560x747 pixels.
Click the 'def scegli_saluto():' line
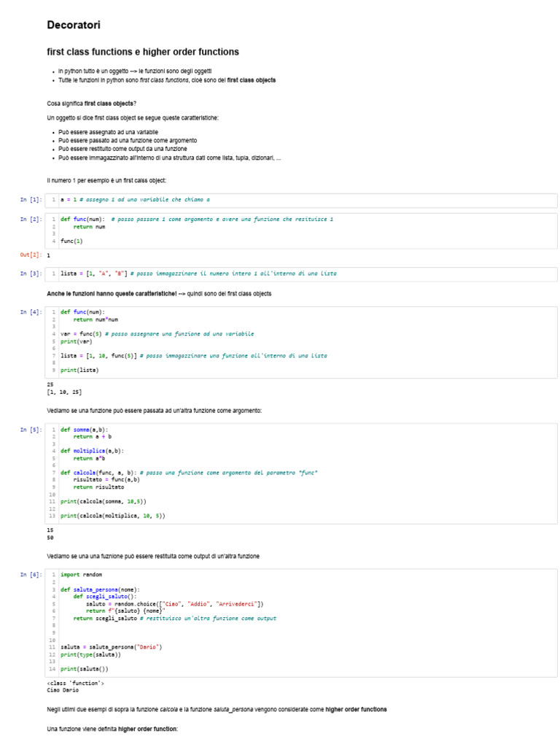[x=105, y=597]
